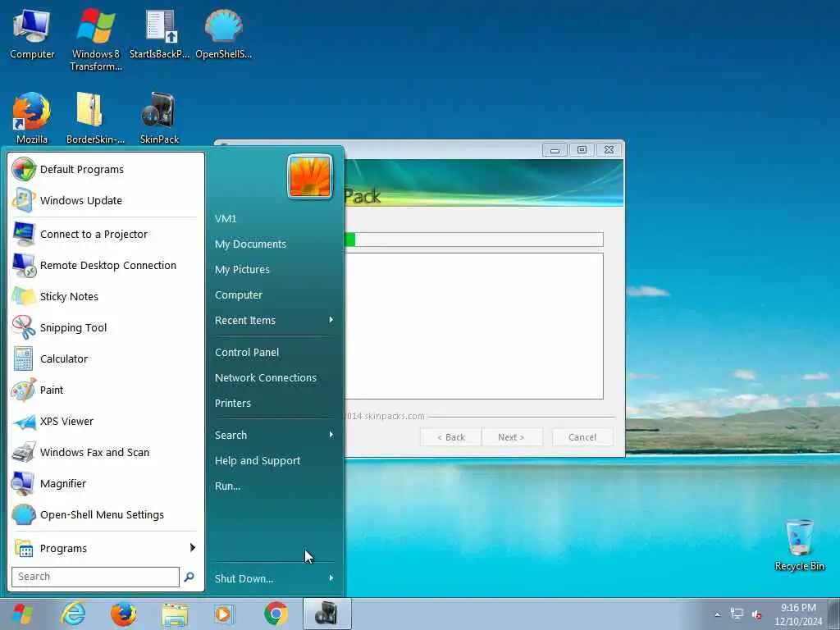Expand the Shut Down options arrow

coord(331,578)
